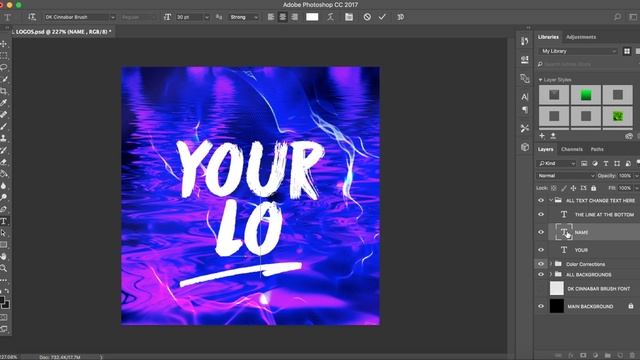
Task: Commit current text edits
Action: 382,17
